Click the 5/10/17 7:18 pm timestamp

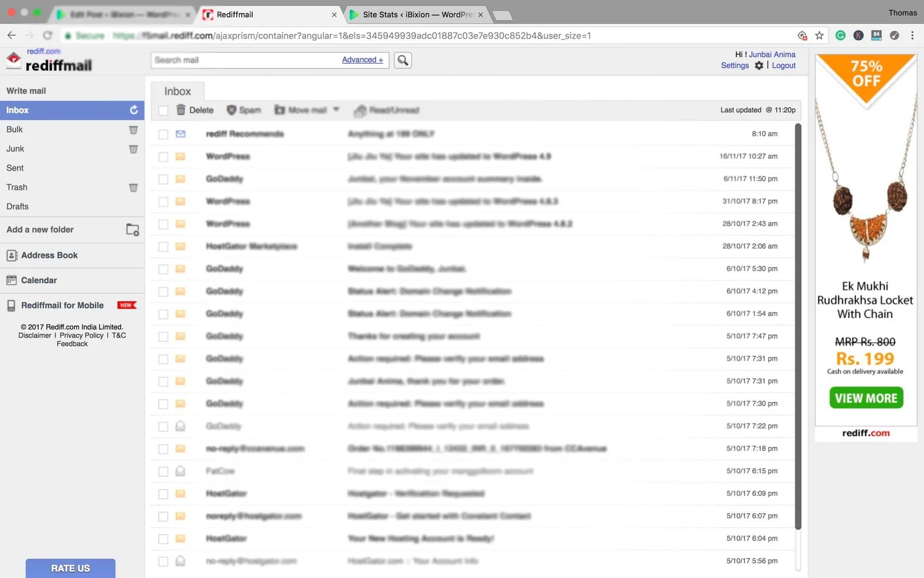click(x=752, y=449)
